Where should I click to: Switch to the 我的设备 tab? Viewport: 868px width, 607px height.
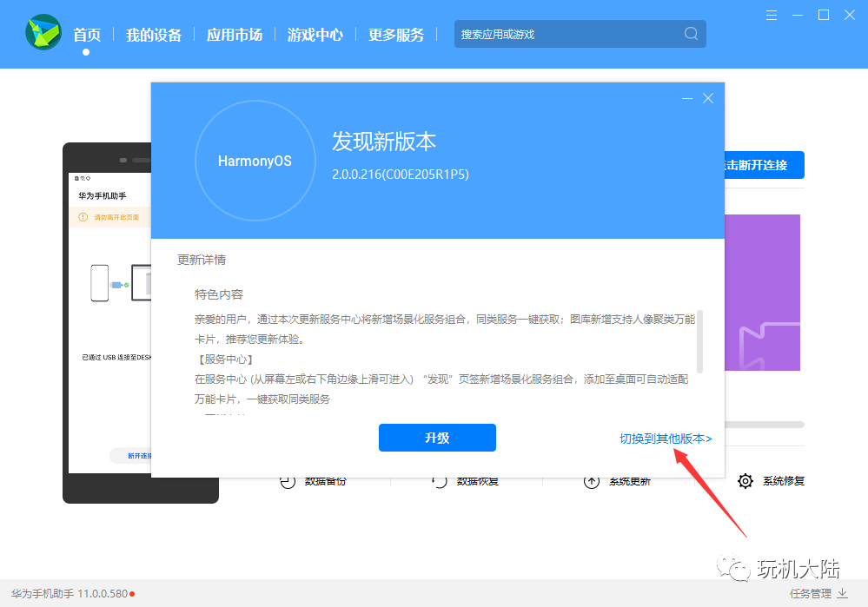point(153,35)
